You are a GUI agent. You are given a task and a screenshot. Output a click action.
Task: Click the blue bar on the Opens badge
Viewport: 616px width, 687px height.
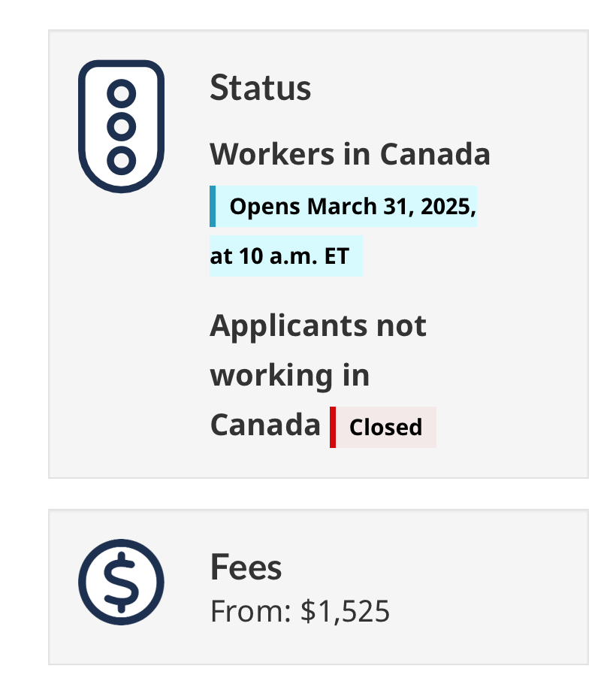pyautogui.click(x=213, y=207)
